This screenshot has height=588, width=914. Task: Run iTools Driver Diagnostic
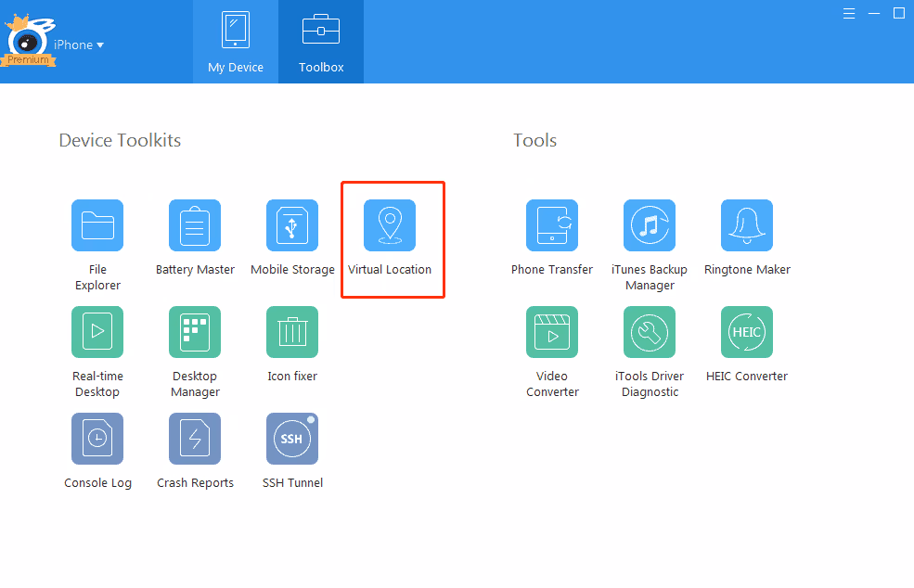click(650, 332)
